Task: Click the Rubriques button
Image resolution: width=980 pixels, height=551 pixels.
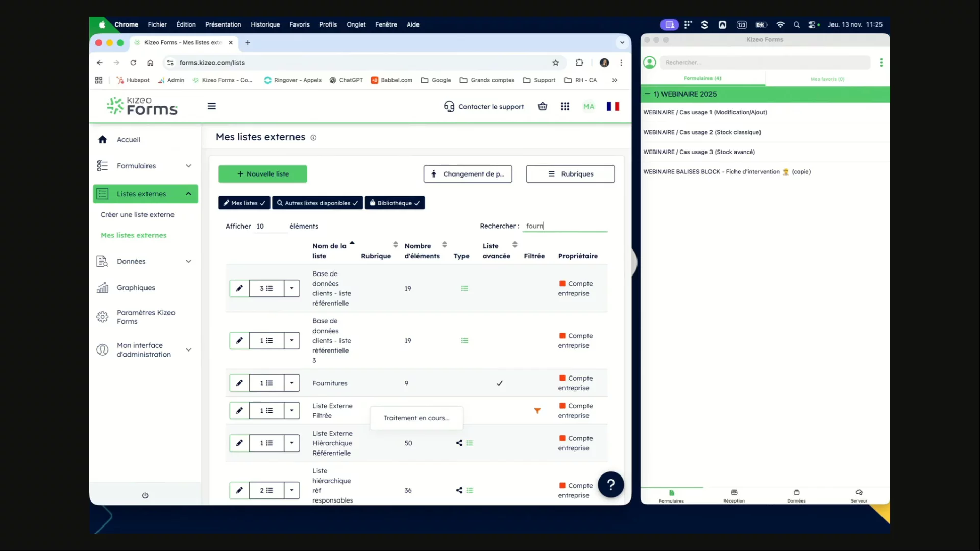Action: 570,174
